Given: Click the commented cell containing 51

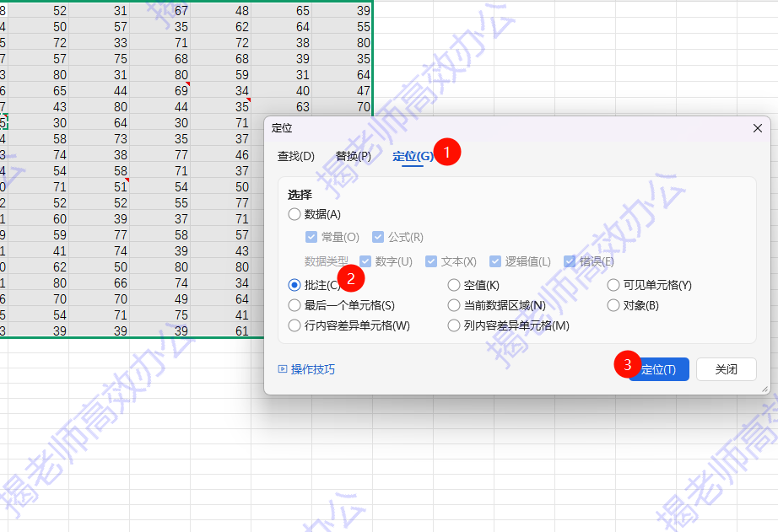Looking at the screenshot, I should (x=100, y=187).
